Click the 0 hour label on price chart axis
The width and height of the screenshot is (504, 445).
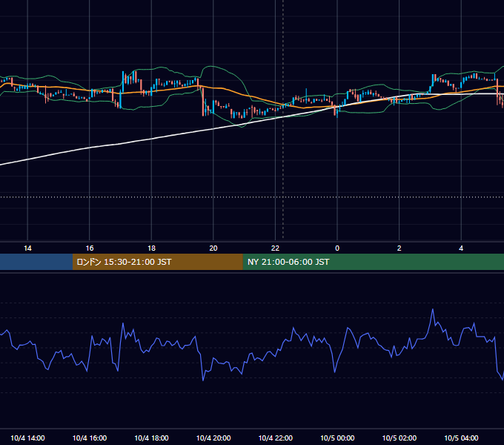[337, 248]
